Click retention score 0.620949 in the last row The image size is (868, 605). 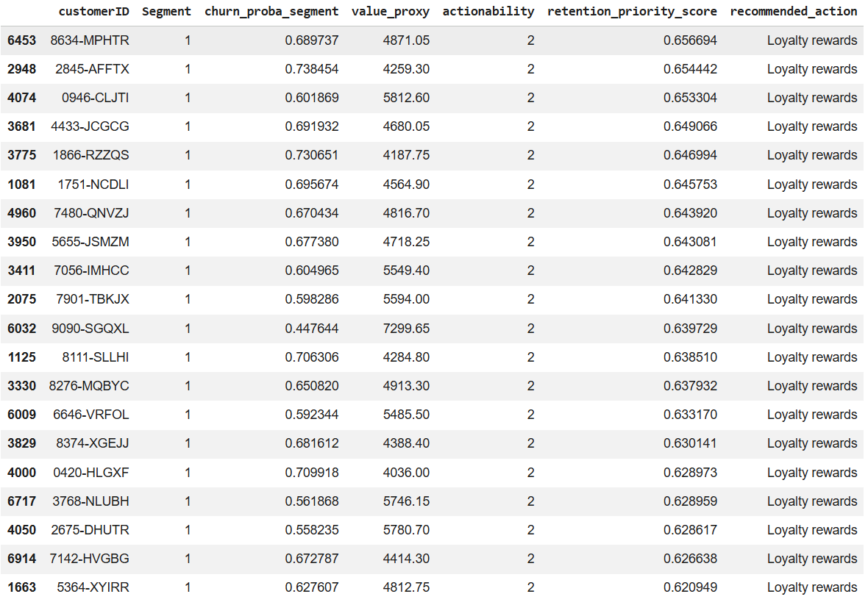click(690, 587)
